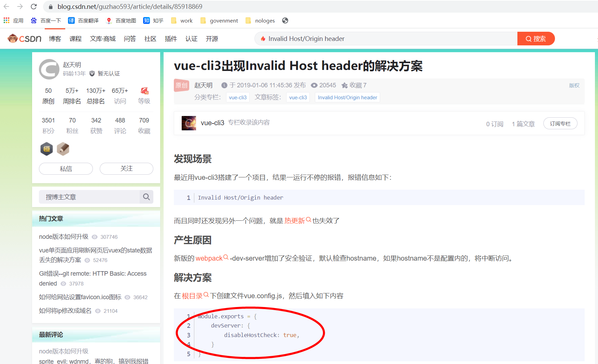Open the nologes bookmark folder
598x364 pixels.
[x=260, y=20]
